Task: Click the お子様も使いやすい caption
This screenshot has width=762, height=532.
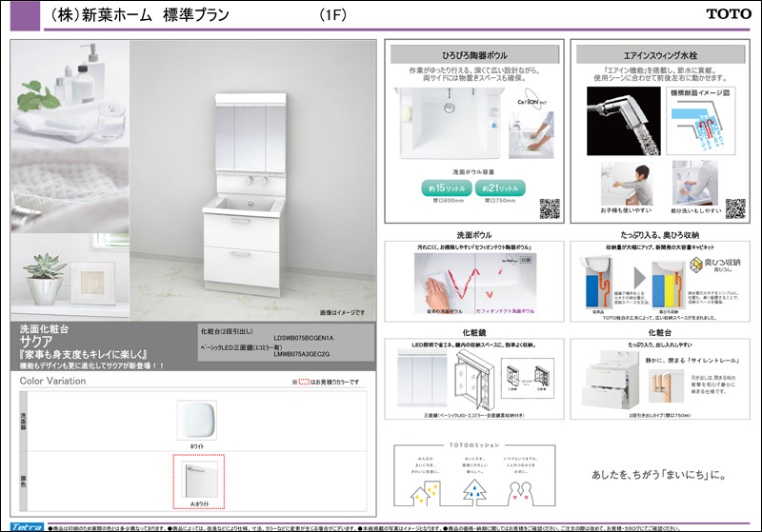Action: point(627,210)
